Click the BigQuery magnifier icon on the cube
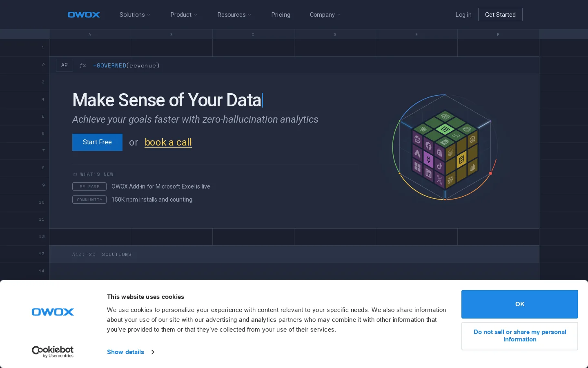 point(472,139)
